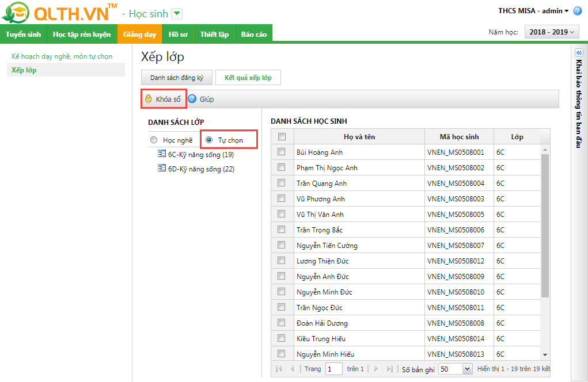Viewport: 588px width, 382px height.
Task: Expand the Học sinh module dropdown arrow
Action: 177,13
